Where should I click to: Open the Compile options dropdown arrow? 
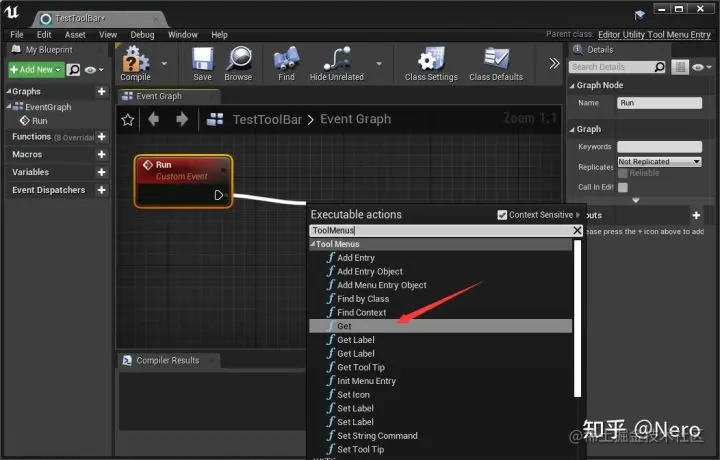click(164, 64)
